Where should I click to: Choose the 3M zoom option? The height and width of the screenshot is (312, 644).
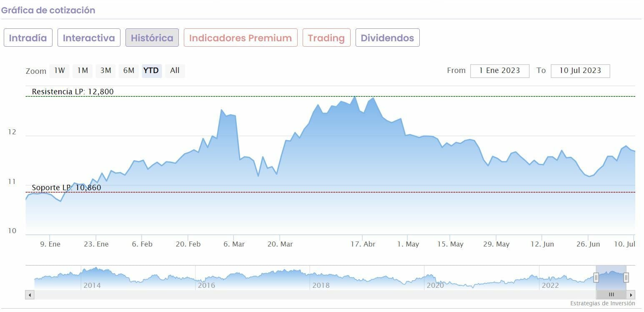pos(105,70)
